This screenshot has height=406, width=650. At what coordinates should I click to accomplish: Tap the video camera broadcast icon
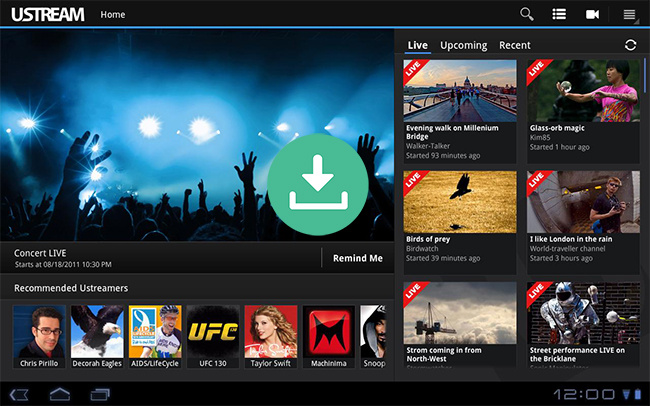point(592,15)
